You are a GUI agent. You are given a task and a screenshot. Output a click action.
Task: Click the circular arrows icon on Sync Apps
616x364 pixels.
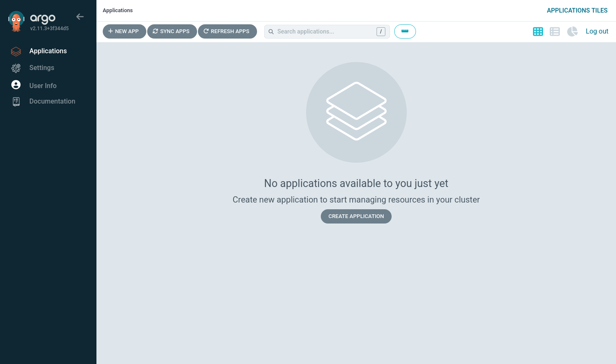155,31
